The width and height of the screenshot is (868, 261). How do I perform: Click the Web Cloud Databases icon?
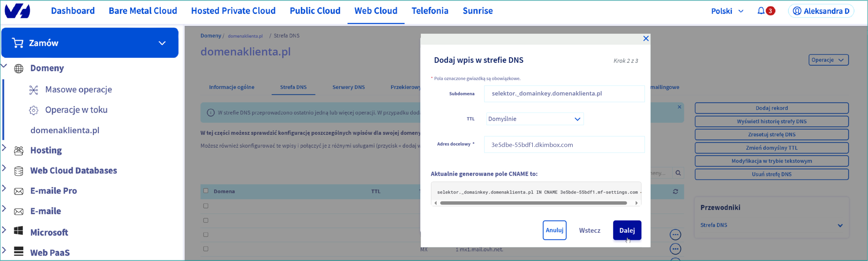point(19,171)
